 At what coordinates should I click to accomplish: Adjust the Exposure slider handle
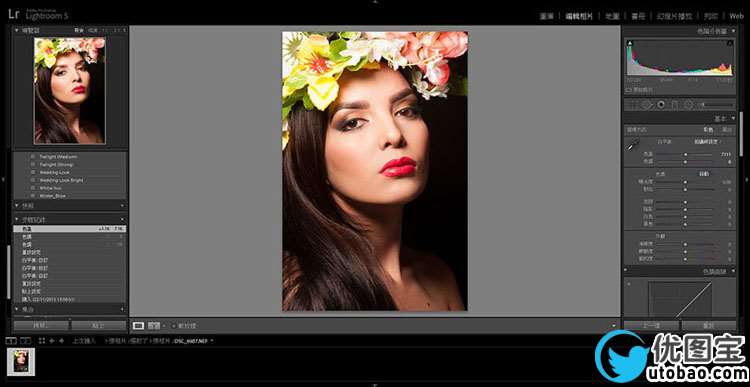coord(685,182)
